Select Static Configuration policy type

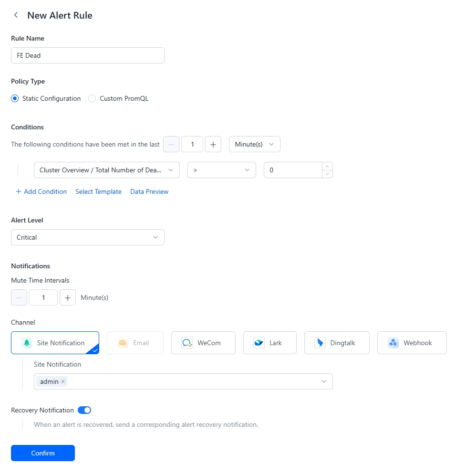point(15,98)
